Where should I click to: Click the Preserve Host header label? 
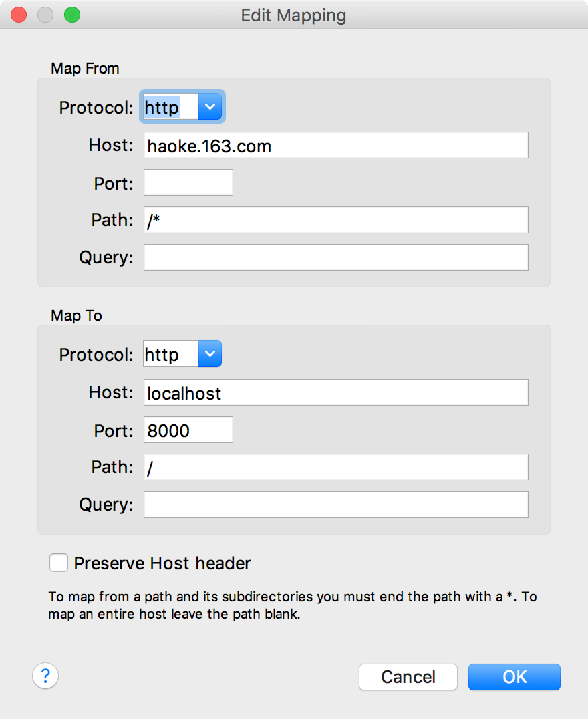pyautogui.click(x=162, y=563)
